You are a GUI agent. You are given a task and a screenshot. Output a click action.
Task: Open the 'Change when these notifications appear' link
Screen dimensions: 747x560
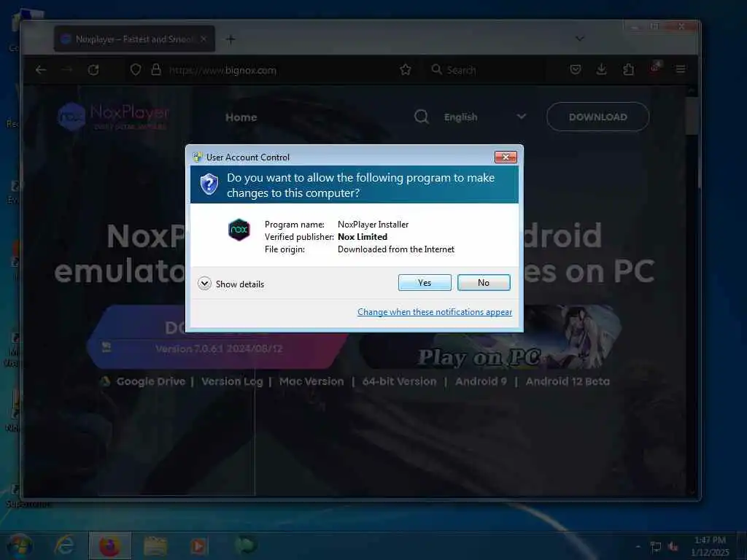(x=435, y=312)
